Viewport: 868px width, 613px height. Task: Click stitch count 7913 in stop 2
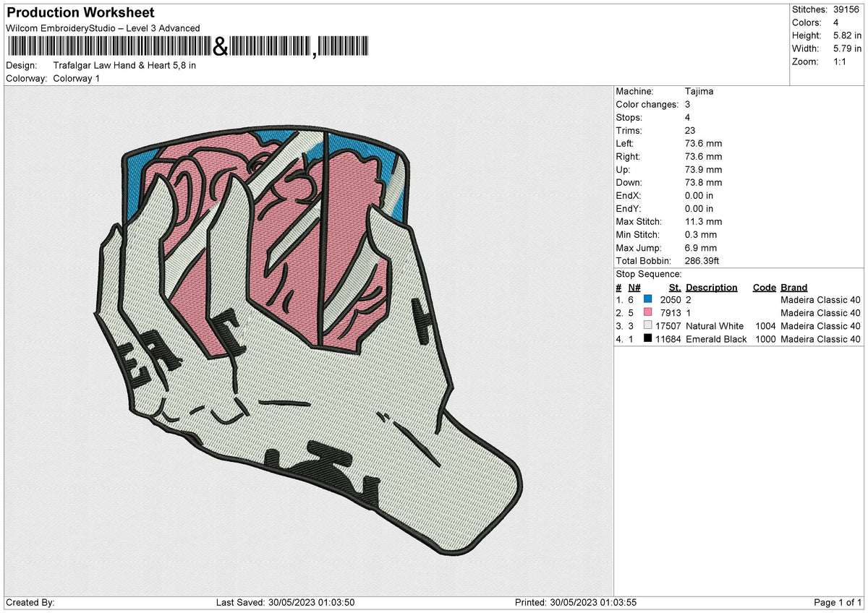tap(671, 313)
